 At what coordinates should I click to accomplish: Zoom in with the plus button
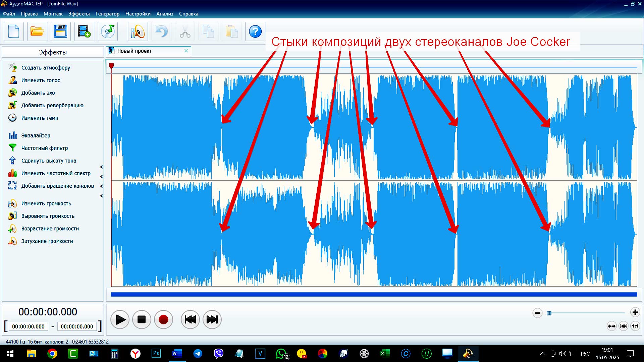click(635, 312)
